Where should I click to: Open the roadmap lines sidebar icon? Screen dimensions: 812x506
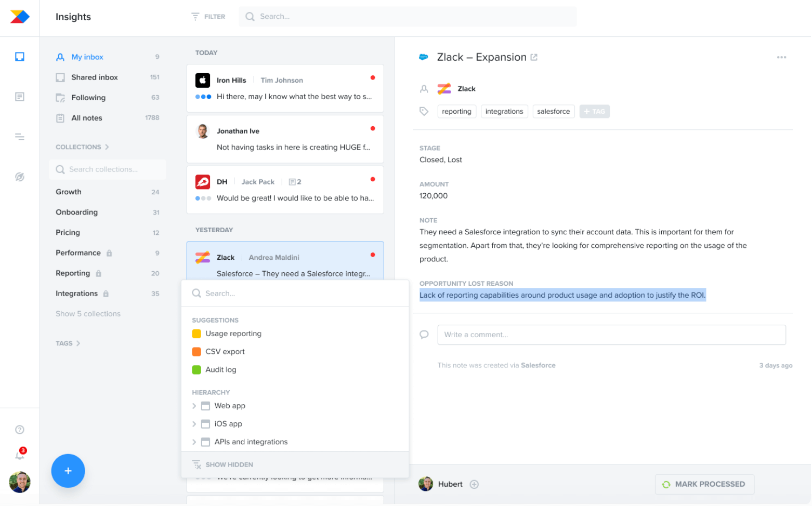click(x=20, y=137)
